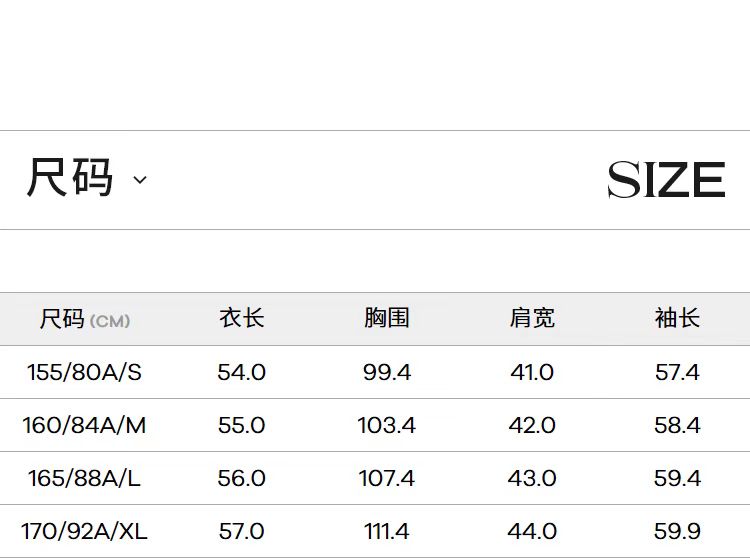This screenshot has height=558, width=750.
Task: Select the 43.0 shoulder width cell
Action: [x=532, y=479]
